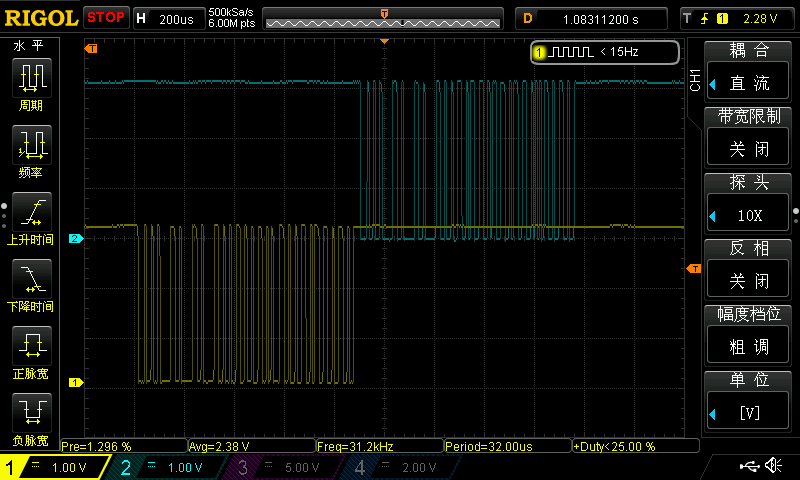Click the horizontal timebase 200us field
Image resolution: width=800 pixels, height=480 pixels.
point(169,19)
